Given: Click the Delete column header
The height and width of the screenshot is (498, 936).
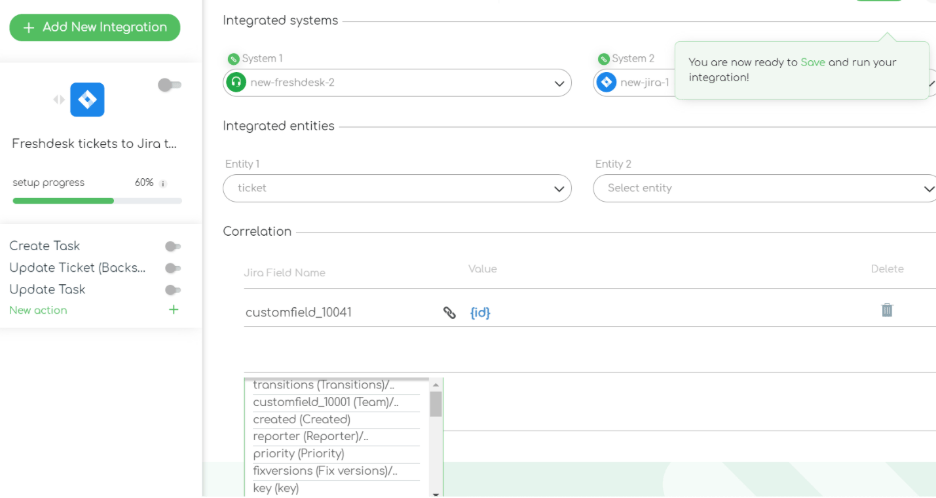Looking at the screenshot, I should [887, 269].
